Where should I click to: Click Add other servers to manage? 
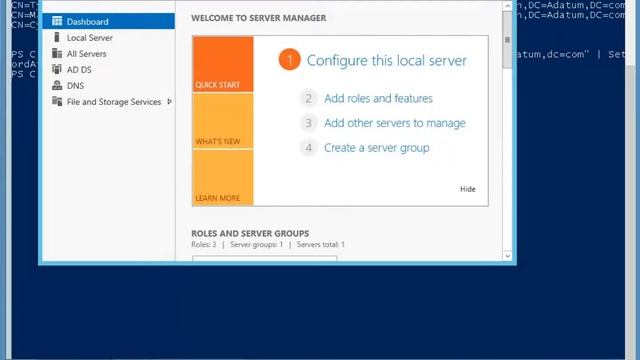pyautogui.click(x=395, y=123)
